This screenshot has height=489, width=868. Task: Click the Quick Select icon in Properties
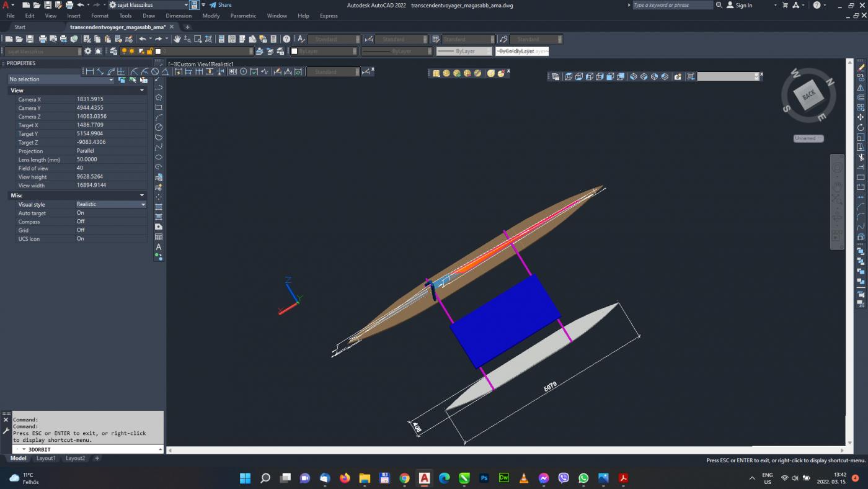[144, 79]
